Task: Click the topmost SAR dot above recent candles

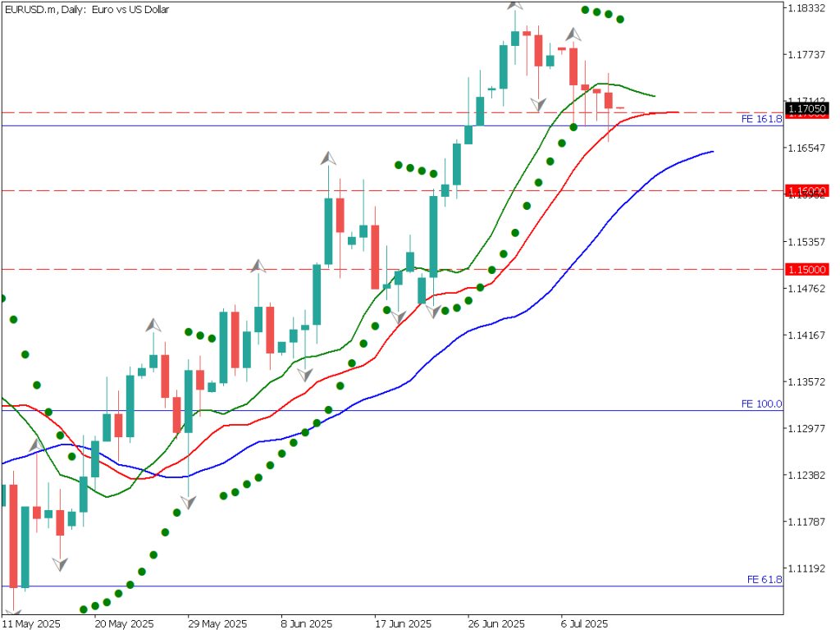Action: point(585,10)
